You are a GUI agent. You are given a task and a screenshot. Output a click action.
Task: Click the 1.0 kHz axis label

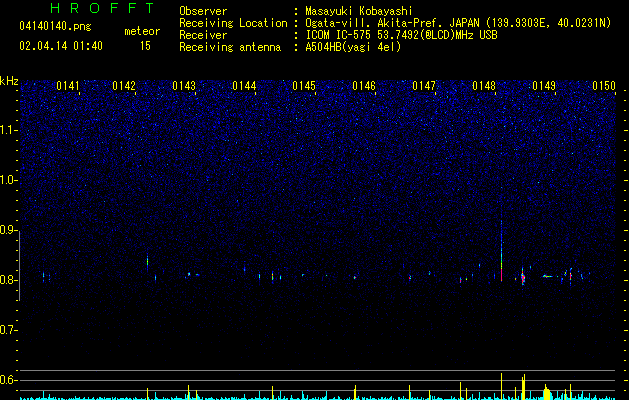pos(8,180)
